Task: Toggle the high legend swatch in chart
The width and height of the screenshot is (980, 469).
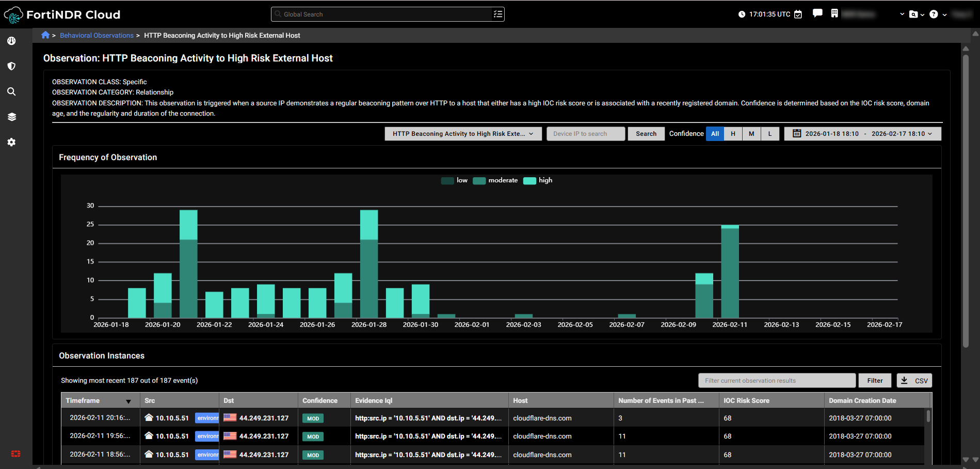Action: [529, 181]
